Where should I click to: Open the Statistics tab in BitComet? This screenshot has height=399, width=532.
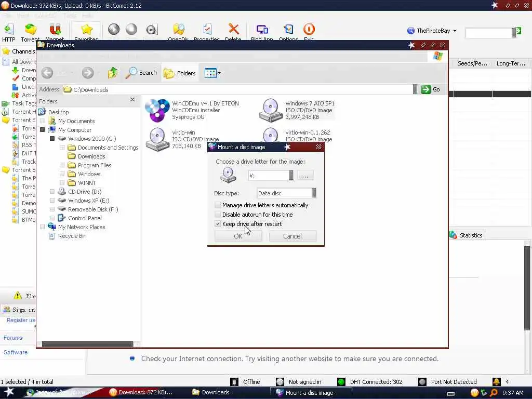click(x=467, y=235)
